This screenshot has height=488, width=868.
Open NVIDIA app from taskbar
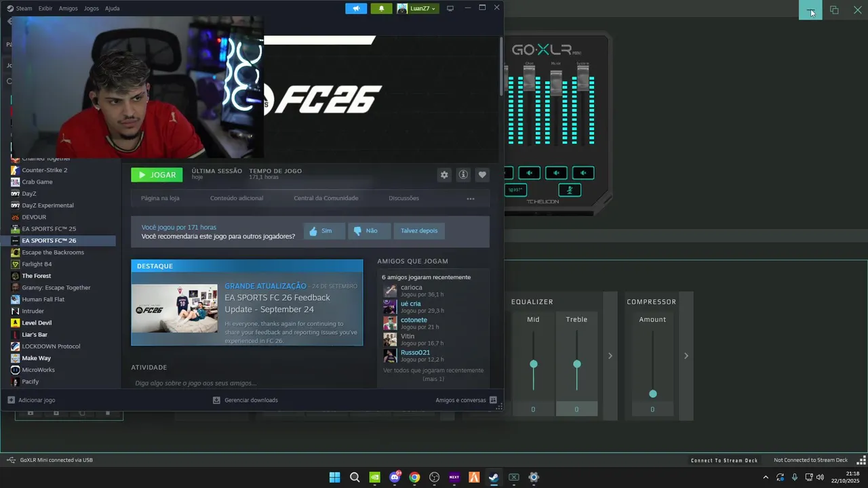coord(375,477)
